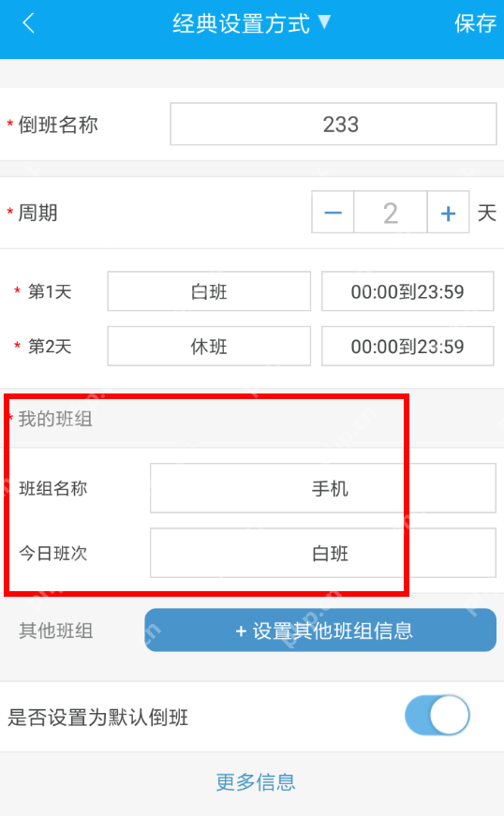Decrease the 周期 days with the minus button
Viewport: 504px width, 816px height.
point(333,212)
